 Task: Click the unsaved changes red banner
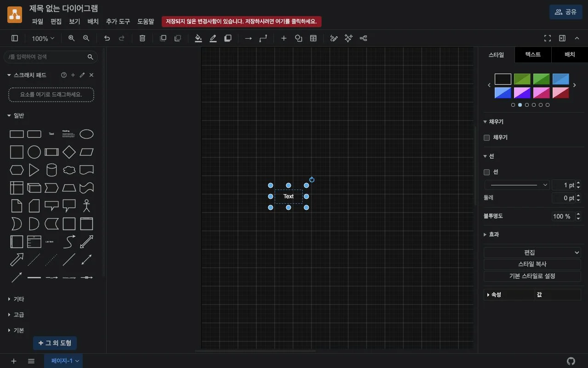[242, 22]
